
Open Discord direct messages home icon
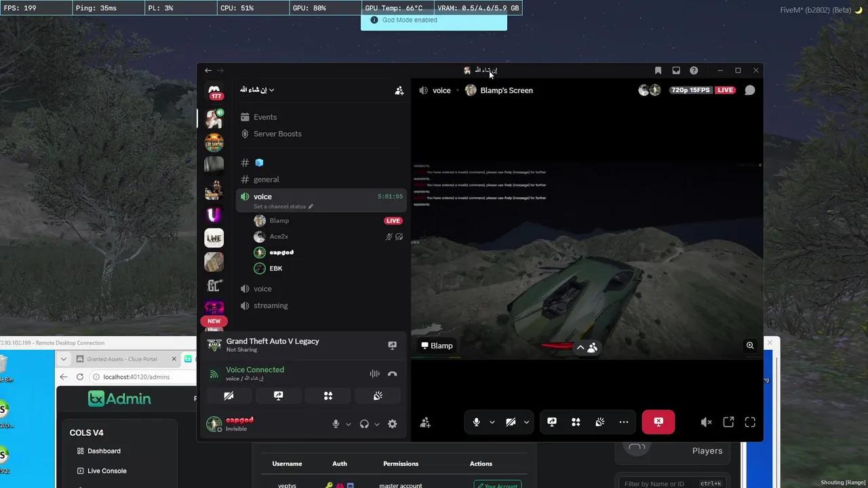click(x=214, y=90)
